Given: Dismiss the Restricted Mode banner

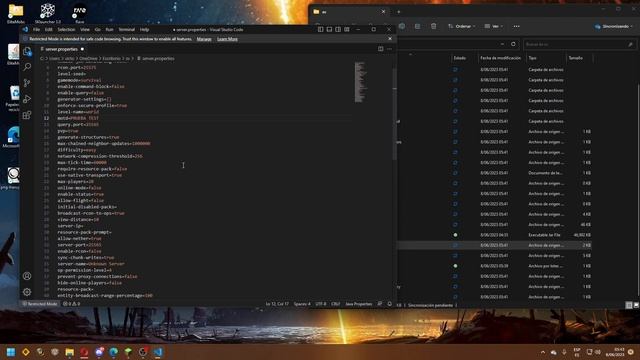Looking at the screenshot, I should (390, 39).
